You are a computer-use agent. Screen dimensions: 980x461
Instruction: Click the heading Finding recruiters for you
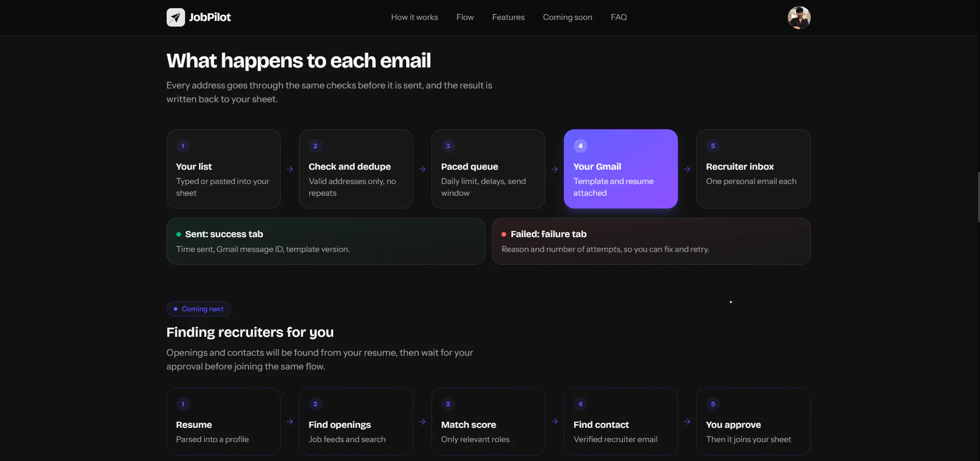250,333
